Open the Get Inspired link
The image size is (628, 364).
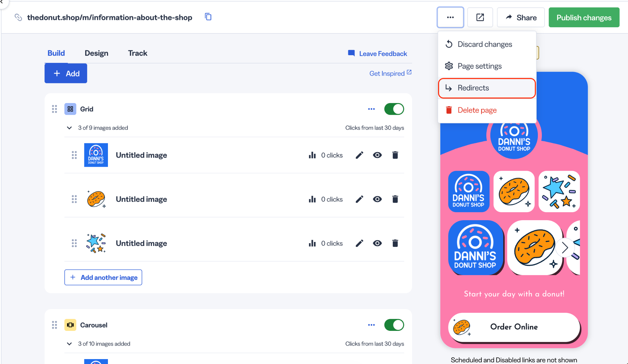[390, 73]
